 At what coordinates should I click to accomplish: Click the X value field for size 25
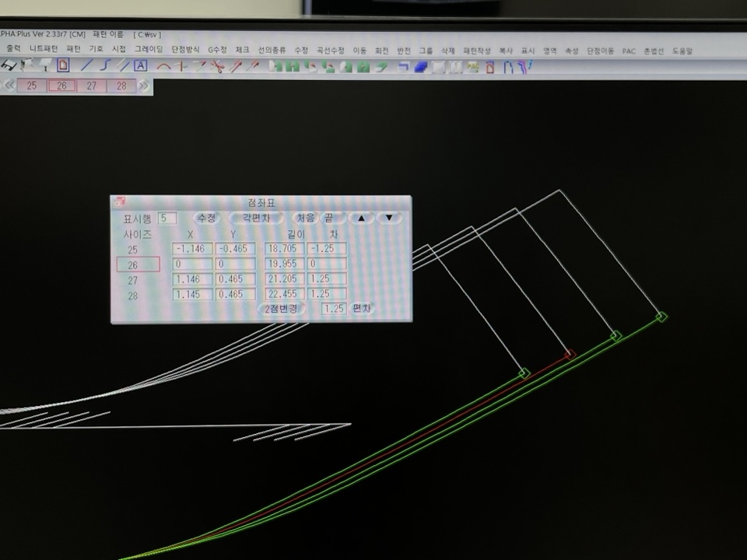tap(191, 249)
